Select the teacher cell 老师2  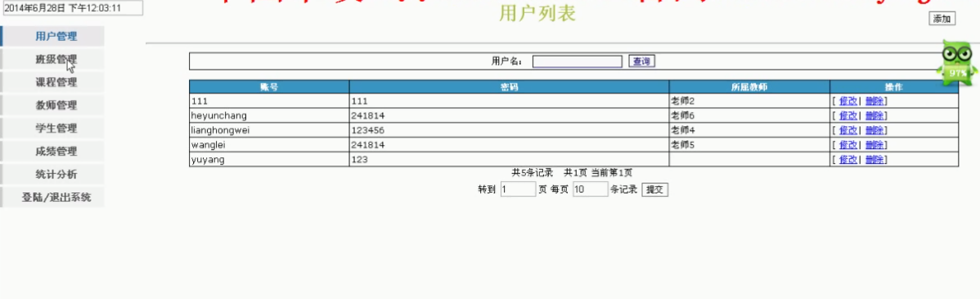(749, 101)
